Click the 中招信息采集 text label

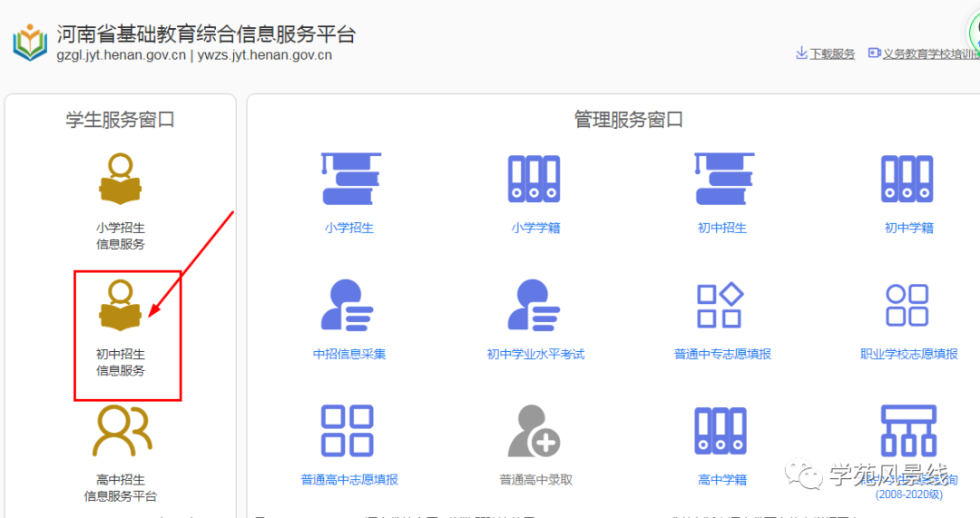(349, 354)
